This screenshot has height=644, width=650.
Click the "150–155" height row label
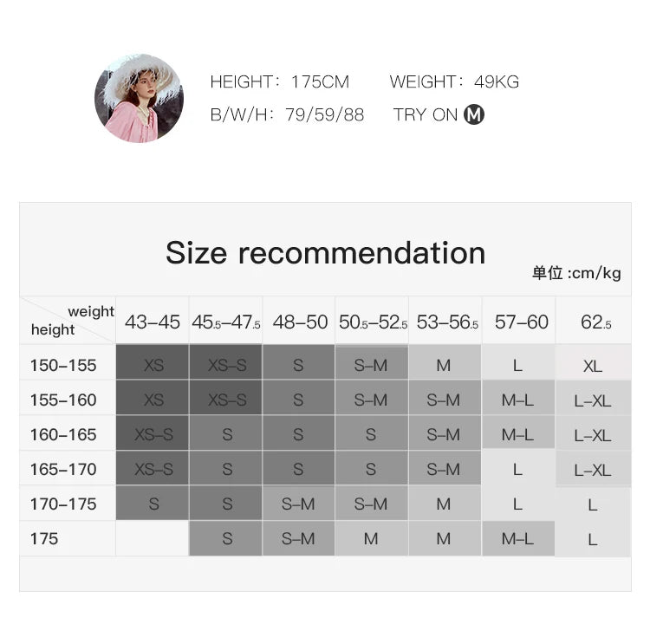click(63, 366)
